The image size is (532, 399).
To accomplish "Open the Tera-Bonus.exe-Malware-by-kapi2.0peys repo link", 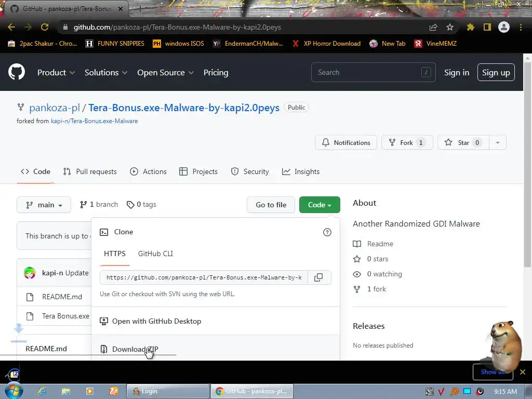I will tap(184, 108).
